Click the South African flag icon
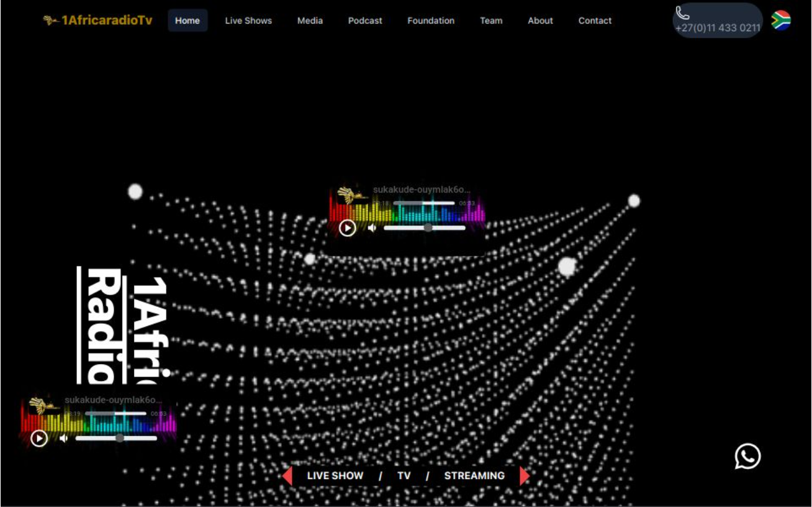The image size is (812, 507). [780, 21]
